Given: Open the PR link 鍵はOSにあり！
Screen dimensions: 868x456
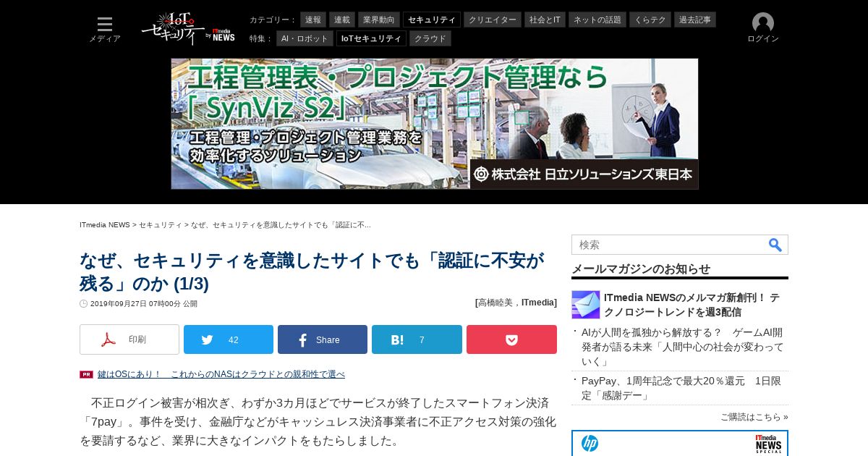Looking at the screenshot, I should pos(221,374).
